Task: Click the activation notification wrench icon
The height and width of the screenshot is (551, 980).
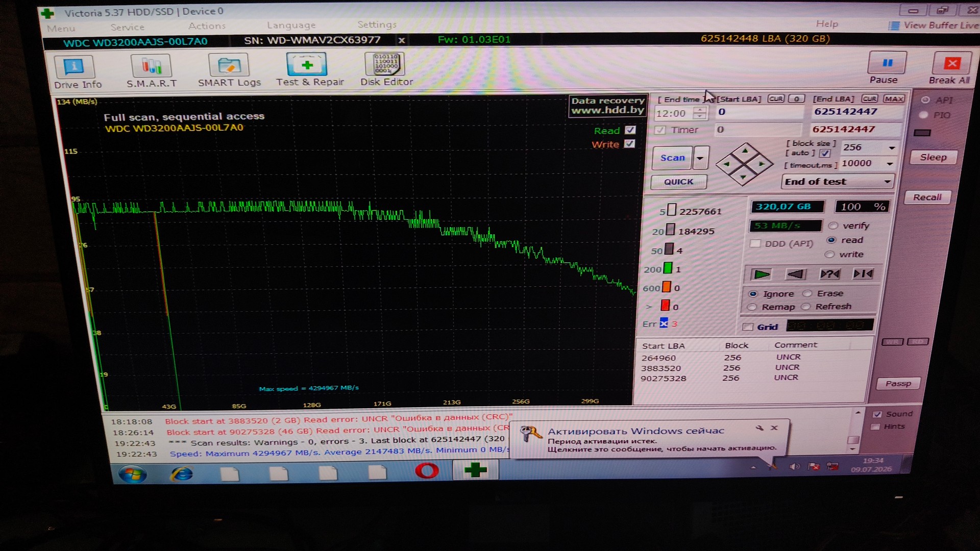Action: point(759,428)
